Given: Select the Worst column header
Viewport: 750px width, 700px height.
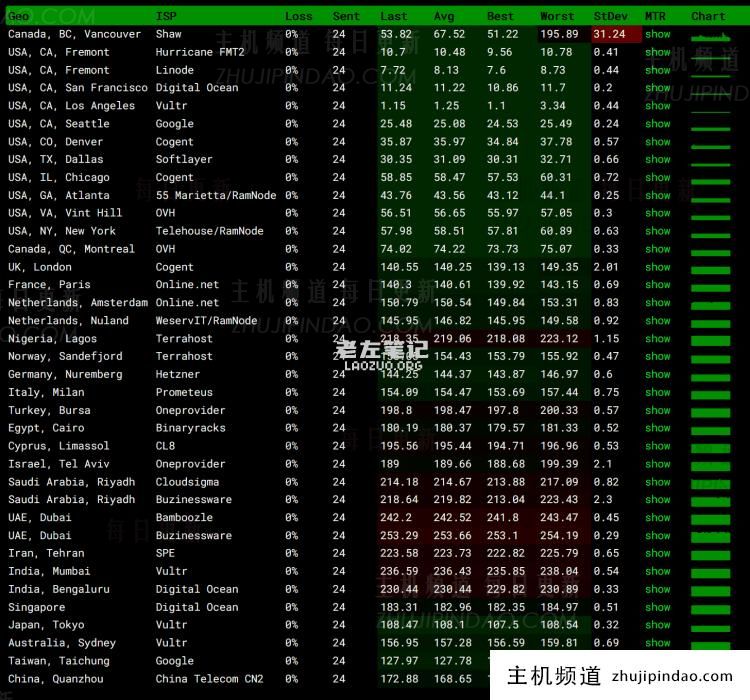Looking at the screenshot, I should pyautogui.click(x=557, y=16).
